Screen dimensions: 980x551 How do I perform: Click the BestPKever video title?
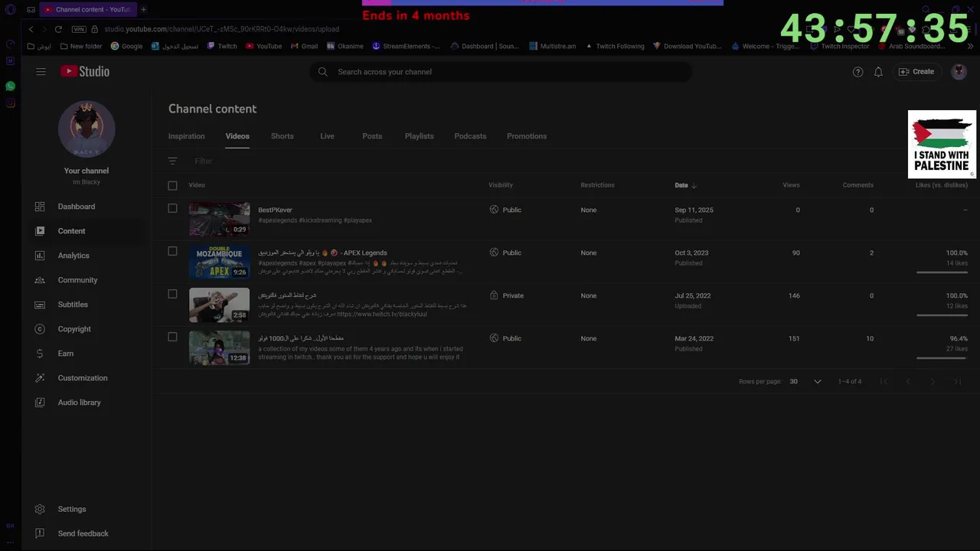275,210
